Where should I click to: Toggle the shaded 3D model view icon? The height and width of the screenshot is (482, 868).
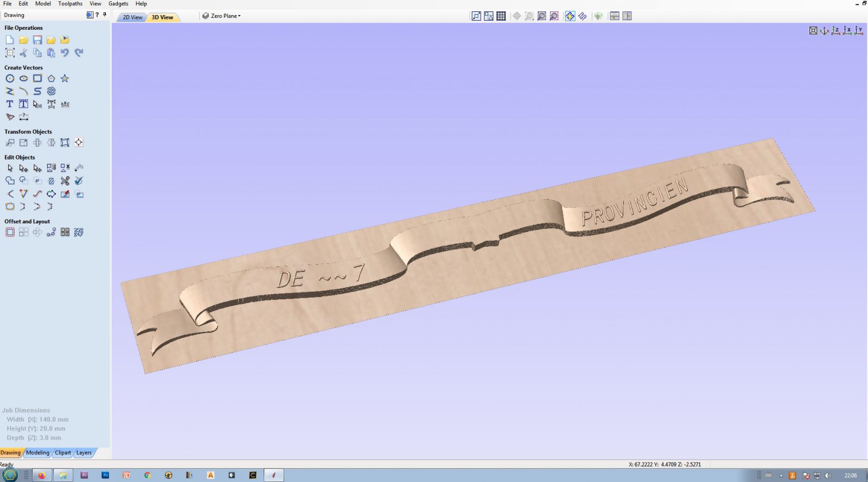pyautogui.click(x=598, y=16)
